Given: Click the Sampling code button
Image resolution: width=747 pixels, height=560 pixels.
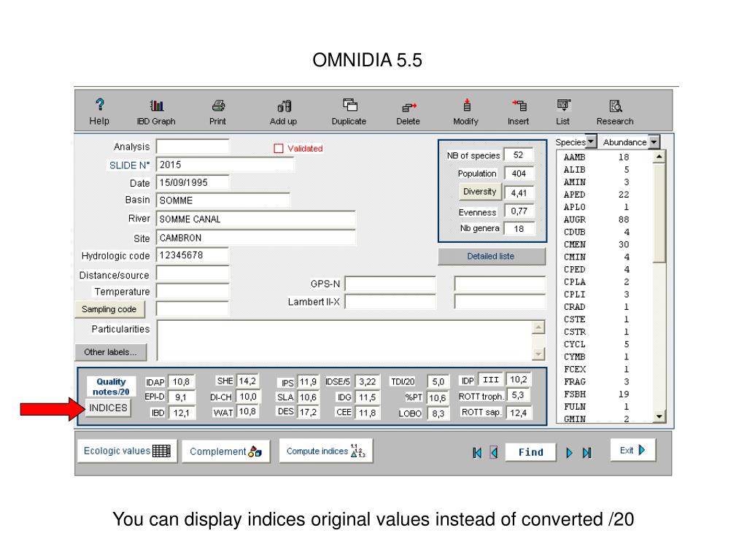Looking at the screenshot, I should click(109, 309).
